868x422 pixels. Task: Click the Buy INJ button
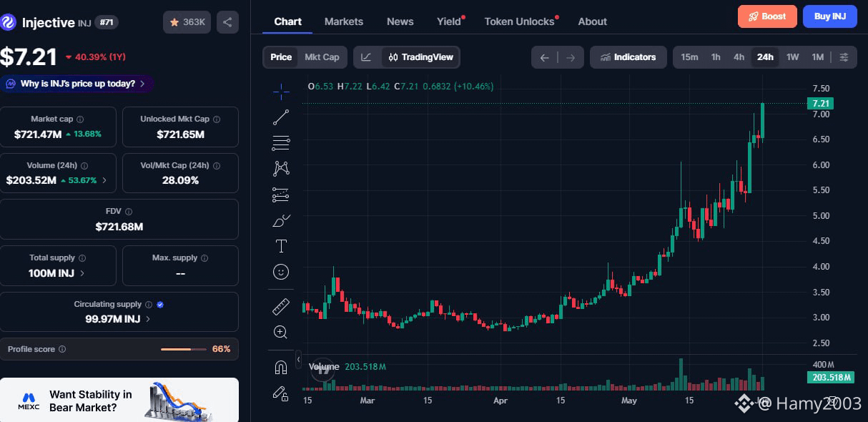[x=830, y=16]
